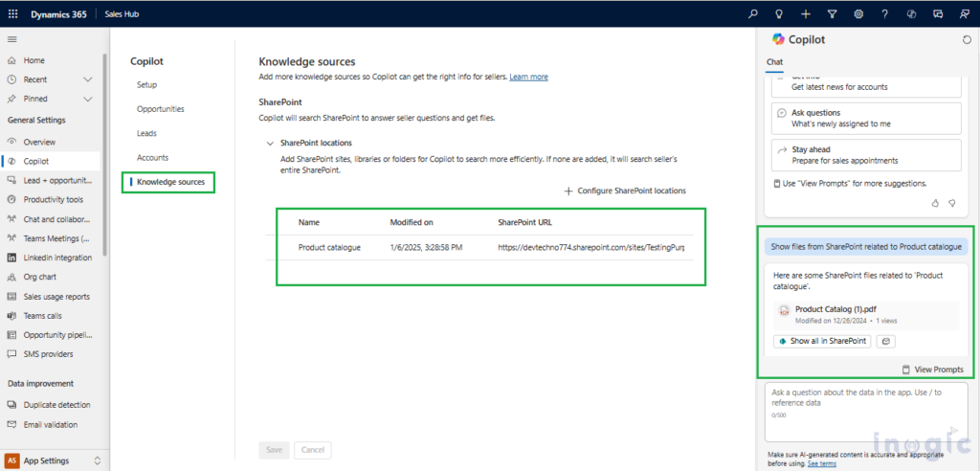The image size is (980, 471).
Task: Click thumbs down on Copilot suggestions
Action: coord(951,203)
